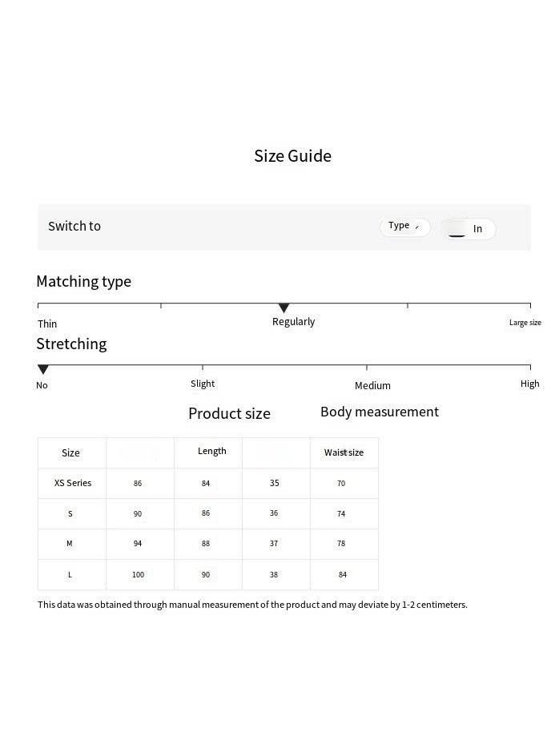Click the Slight stretching label
Viewport: 555px width, 756px height.
pyautogui.click(x=203, y=384)
